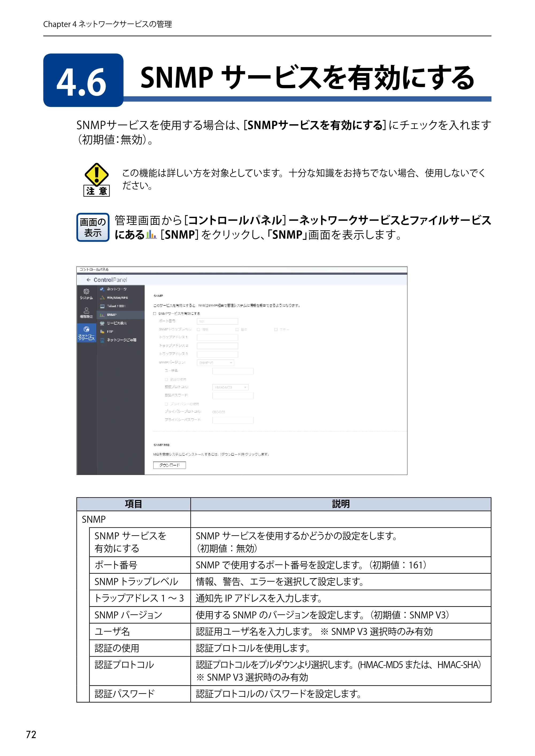Click the SNMP bar-chart icon in the instruction text

(151, 234)
